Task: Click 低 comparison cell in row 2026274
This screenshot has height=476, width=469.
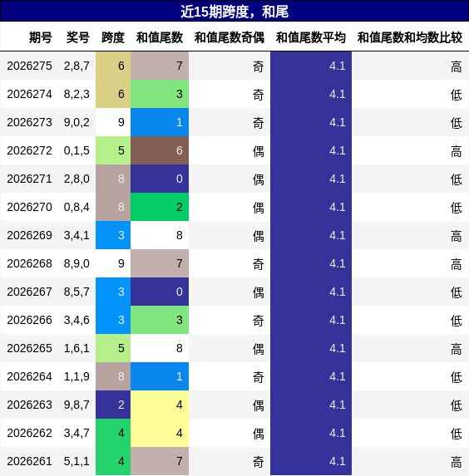Action: (x=410, y=94)
